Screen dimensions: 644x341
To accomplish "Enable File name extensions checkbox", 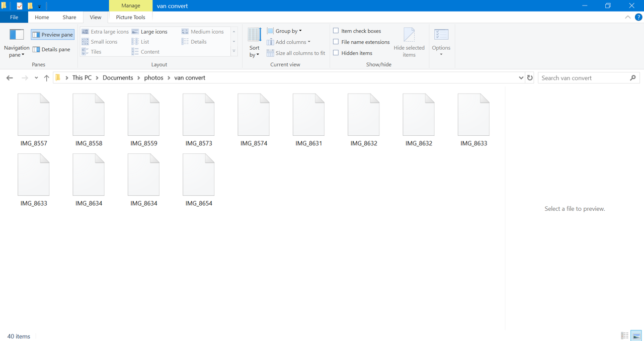I will click(336, 42).
